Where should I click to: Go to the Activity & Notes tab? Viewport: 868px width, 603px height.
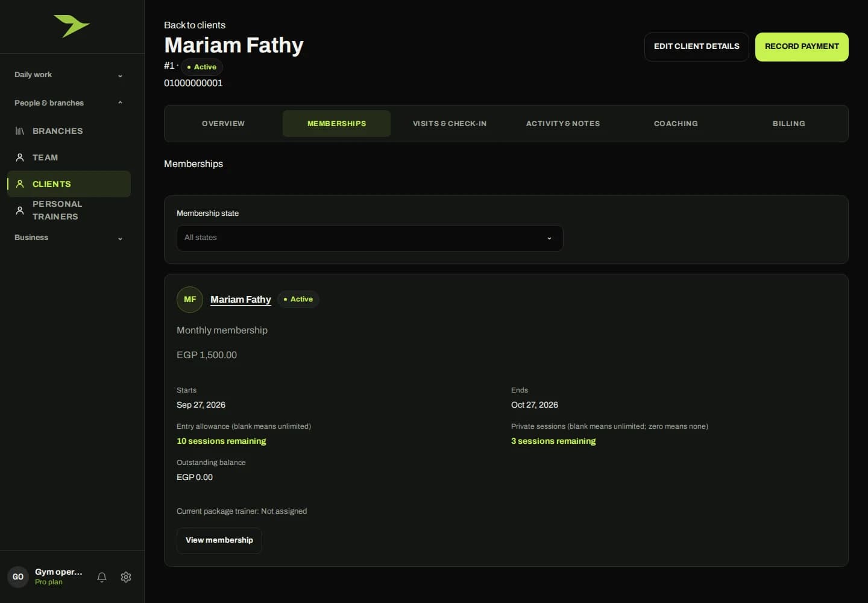563,124
